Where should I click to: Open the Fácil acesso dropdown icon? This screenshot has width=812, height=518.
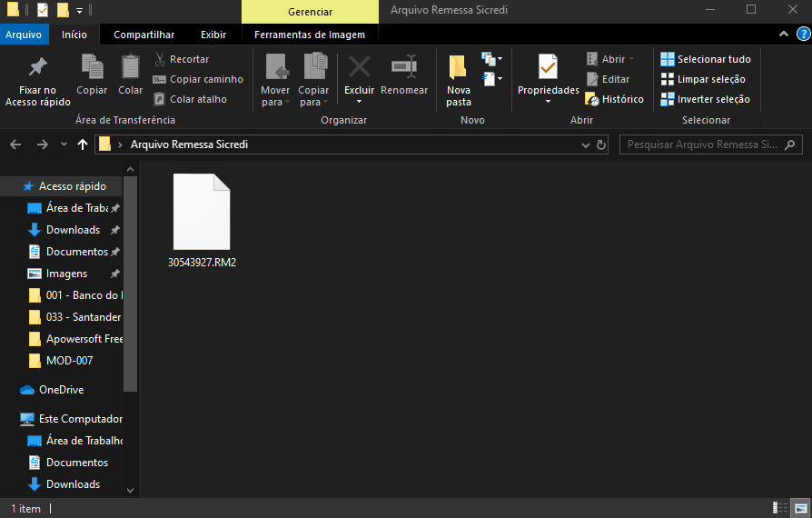[491, 79]
